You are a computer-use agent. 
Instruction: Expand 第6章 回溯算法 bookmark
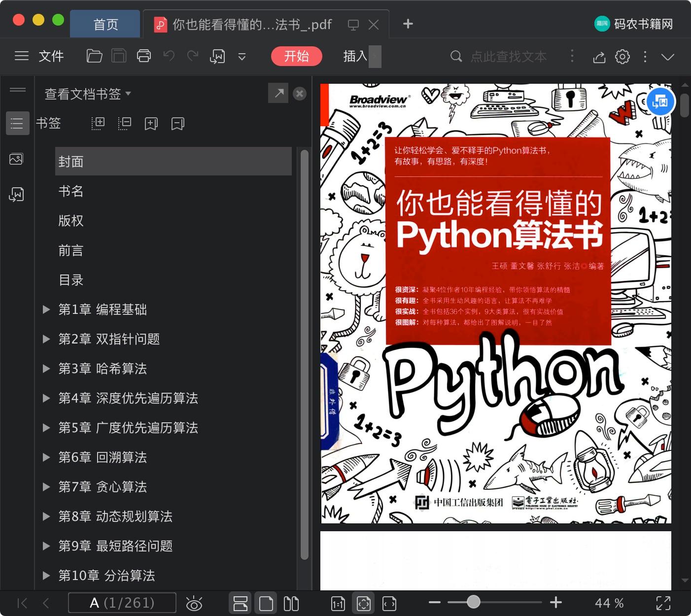[x=46, y=457]
